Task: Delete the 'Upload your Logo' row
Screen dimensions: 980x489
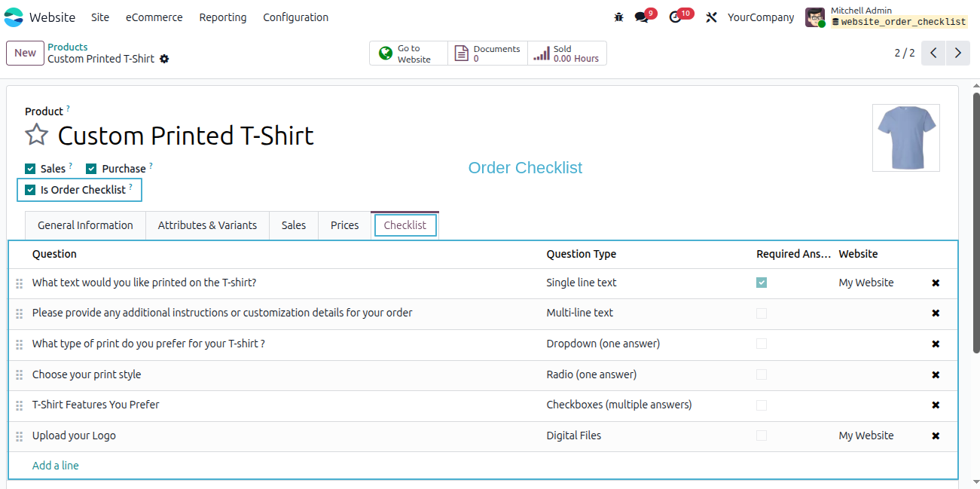Action: [x=936, y=436]
